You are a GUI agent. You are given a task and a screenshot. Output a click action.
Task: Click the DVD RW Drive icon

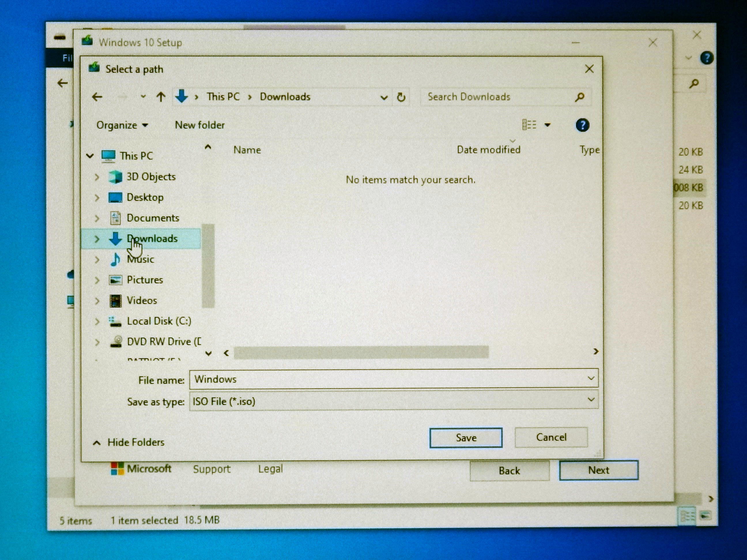click(x=116, y=342)
